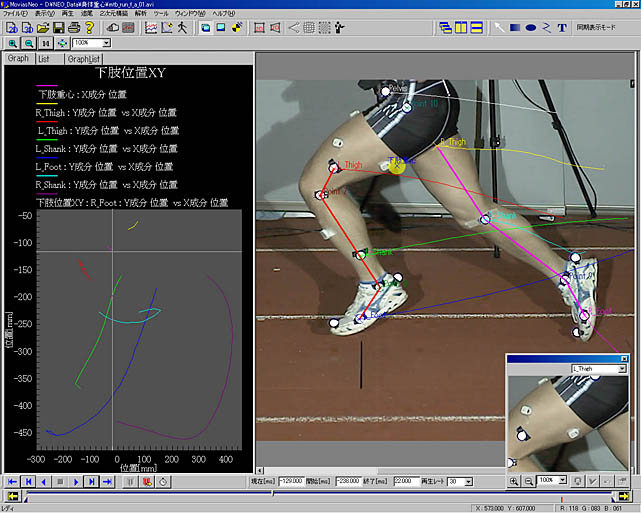Print using the printer icon
The width and height of the screenshot is (641, 513).
pos(74,28)
